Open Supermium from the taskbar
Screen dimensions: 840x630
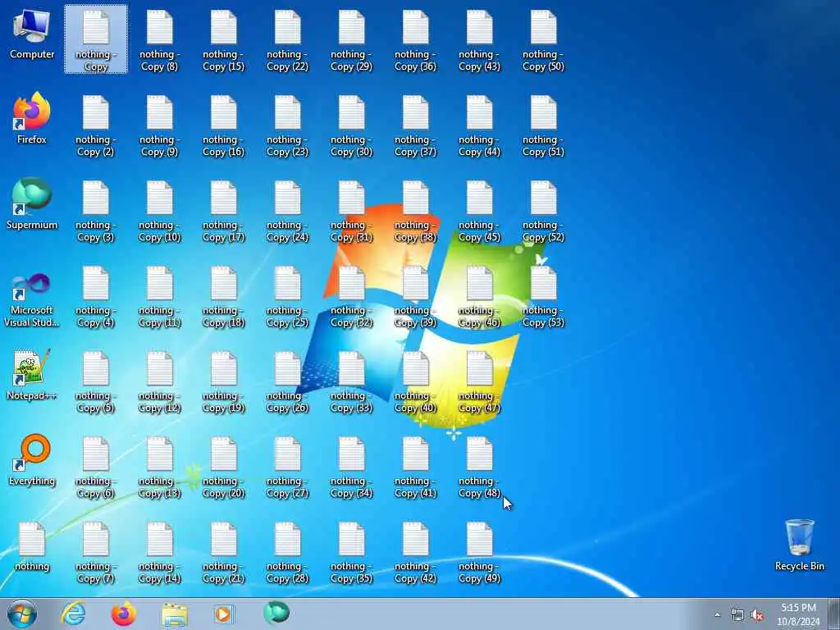[276, 614]
